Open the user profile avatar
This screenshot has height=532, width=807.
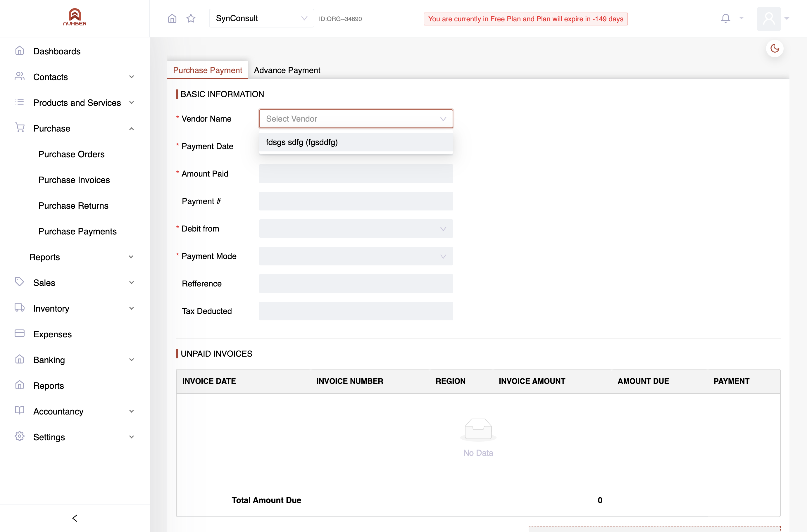[x=769, y=19]
